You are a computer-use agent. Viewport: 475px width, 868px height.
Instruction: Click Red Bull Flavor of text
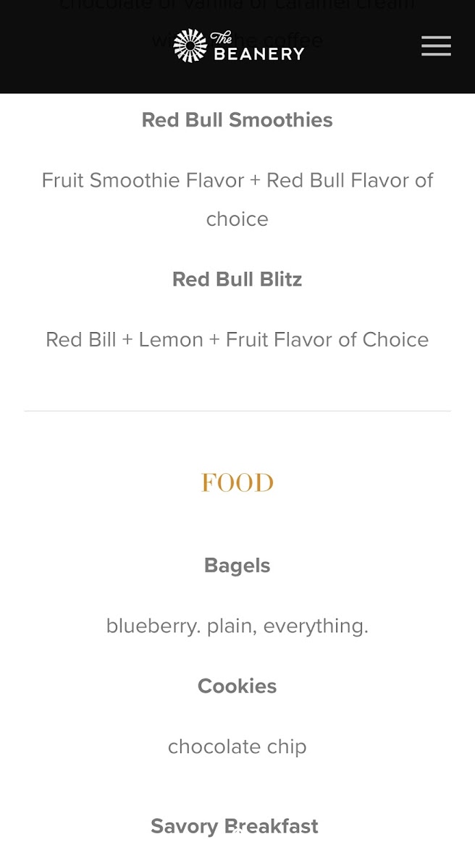click(x=350, y=180)
